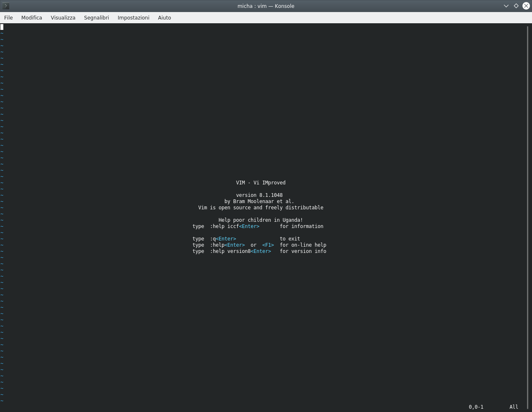Open the File menu
532x412 pixels.
(x=8, y=17)
